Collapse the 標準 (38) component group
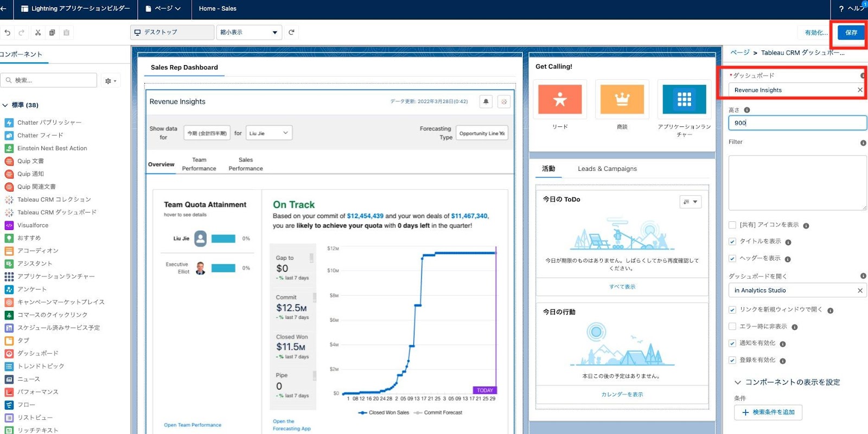 (5, 105)
